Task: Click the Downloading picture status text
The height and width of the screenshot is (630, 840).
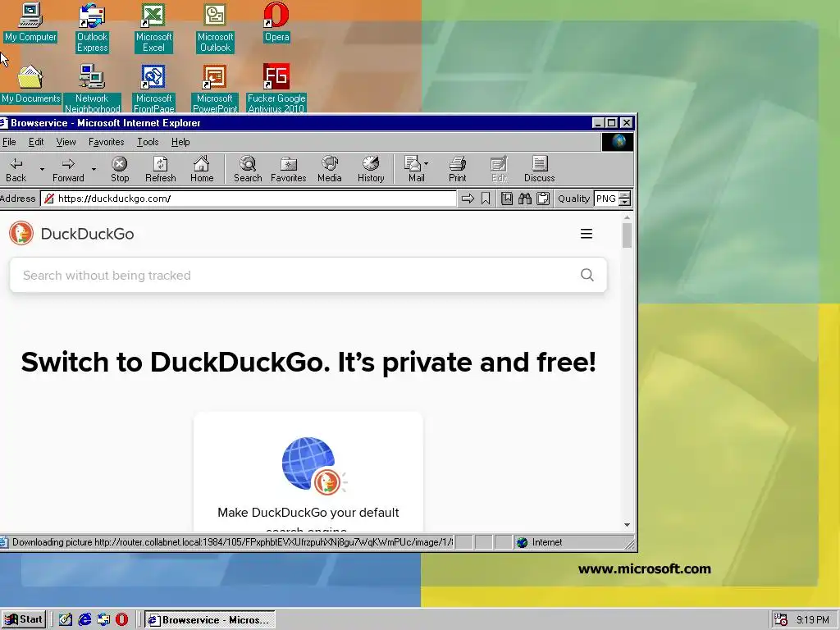Action: [232, 542]
